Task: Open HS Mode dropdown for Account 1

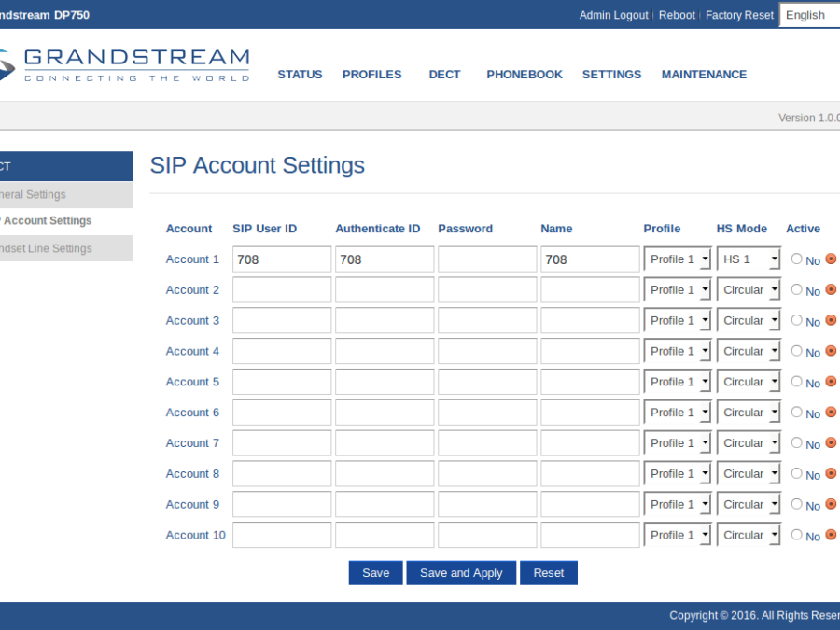Action: 749,259
